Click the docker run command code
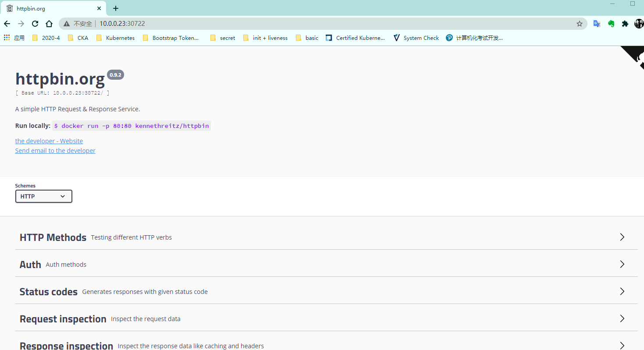Screen dimensions: 644x350 click(x=132, y=126)
